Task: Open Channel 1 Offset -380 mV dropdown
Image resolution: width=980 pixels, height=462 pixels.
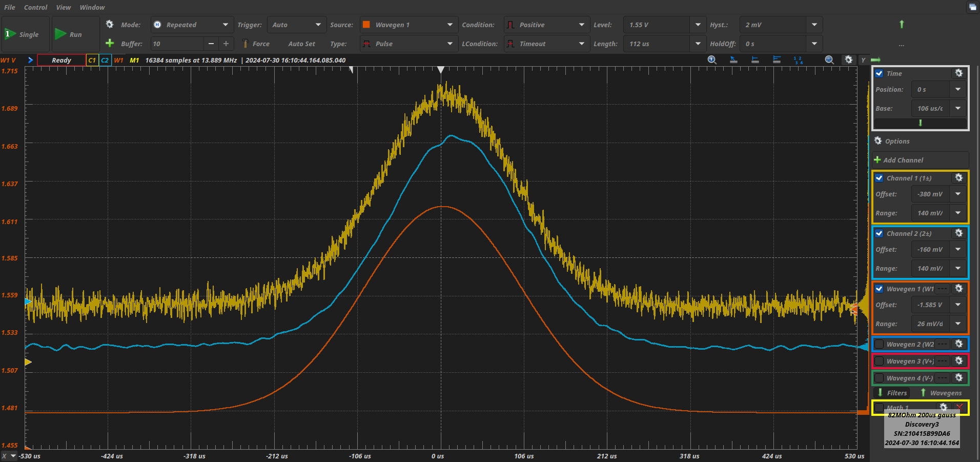Action: click(958, 194)
